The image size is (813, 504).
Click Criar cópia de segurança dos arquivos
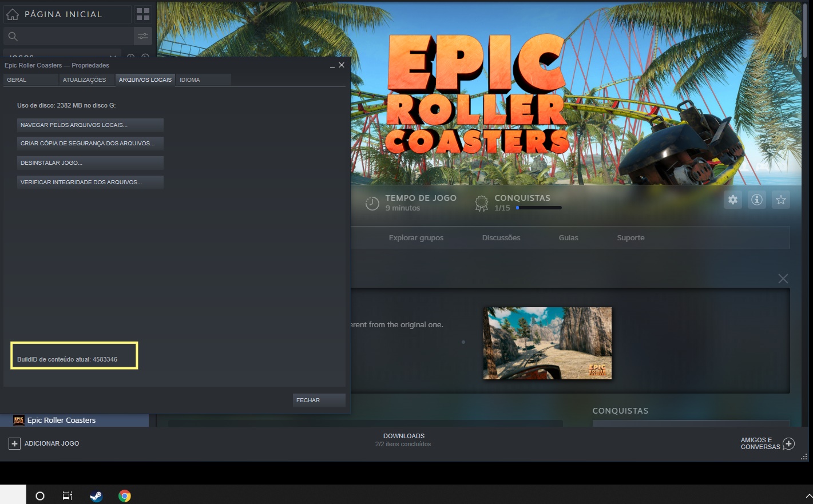(x=90, y=144)
